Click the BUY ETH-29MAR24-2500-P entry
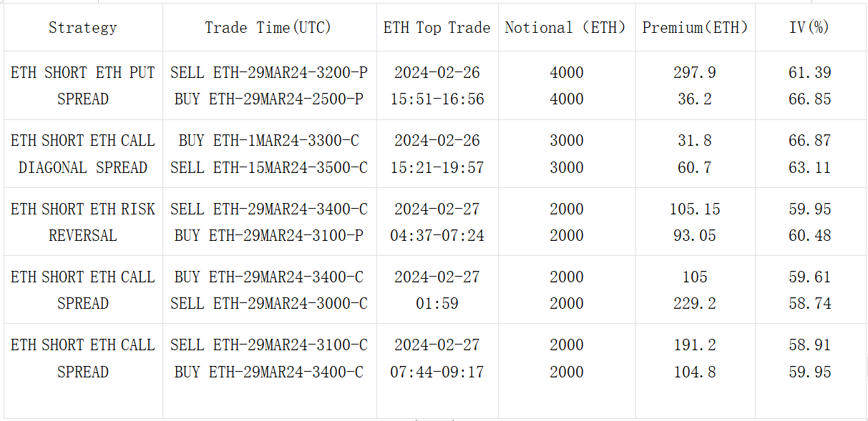Image resolution: width=868 pixels, height=421 pixels. click(x=269, y=99)
